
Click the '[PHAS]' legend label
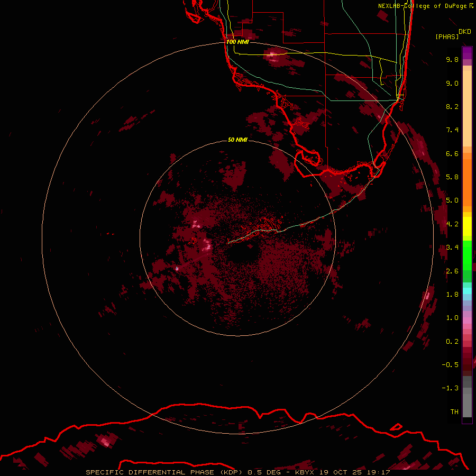447,36
